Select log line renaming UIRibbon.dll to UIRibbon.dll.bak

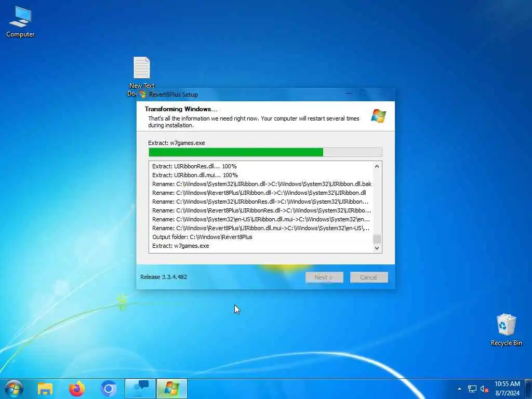tap(262, 184)
